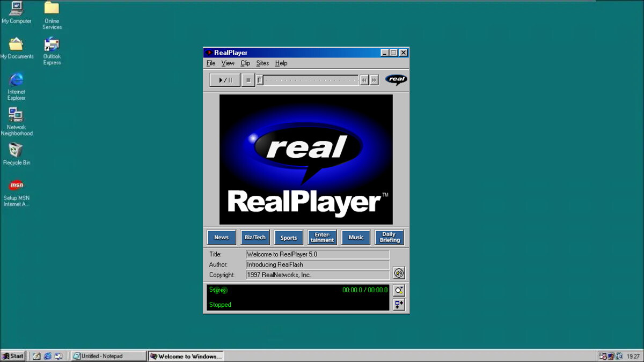Click the Title field showing Welcome to RealPlayer 5.0

click(318, 254)
